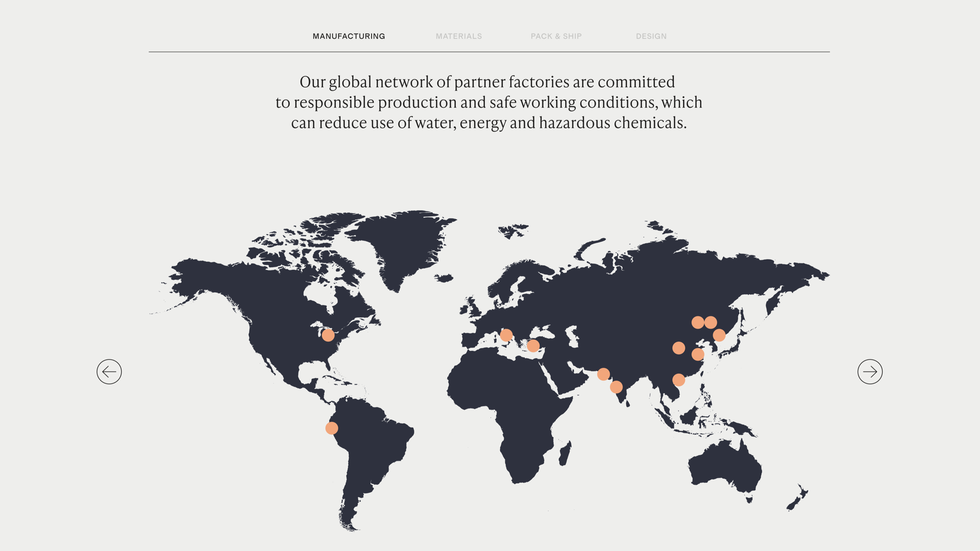Click the factory dot in Italy

tap(506, 335)
